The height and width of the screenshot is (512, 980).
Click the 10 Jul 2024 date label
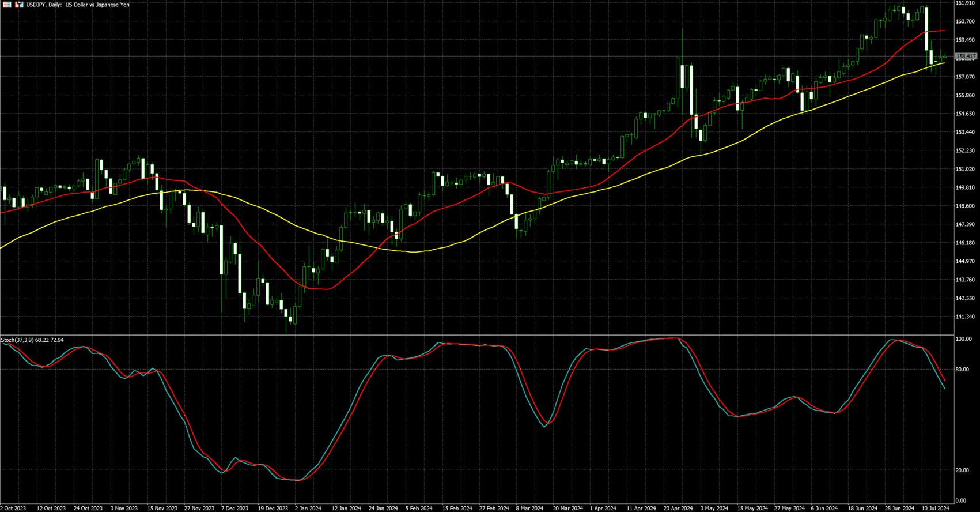[935, 508]
